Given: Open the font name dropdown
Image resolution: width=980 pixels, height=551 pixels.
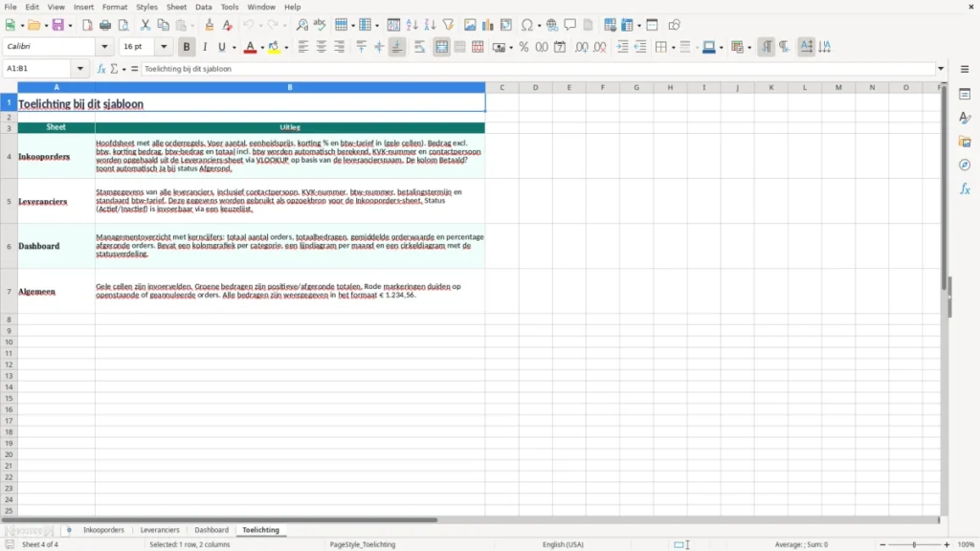Looking at the screenshot, I should 104,46.
